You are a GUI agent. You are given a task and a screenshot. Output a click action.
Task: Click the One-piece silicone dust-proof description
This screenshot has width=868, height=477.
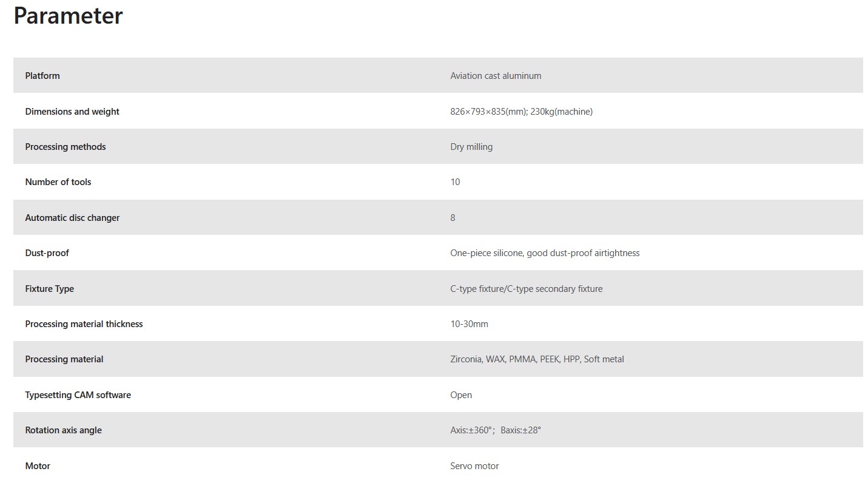545,253
